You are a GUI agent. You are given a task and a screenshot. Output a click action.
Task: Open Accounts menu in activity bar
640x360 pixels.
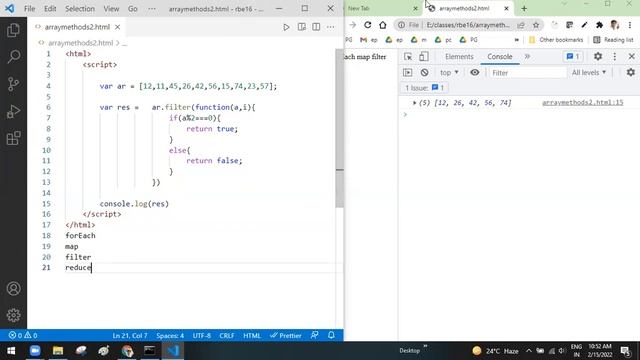click(x=13, y=289)
